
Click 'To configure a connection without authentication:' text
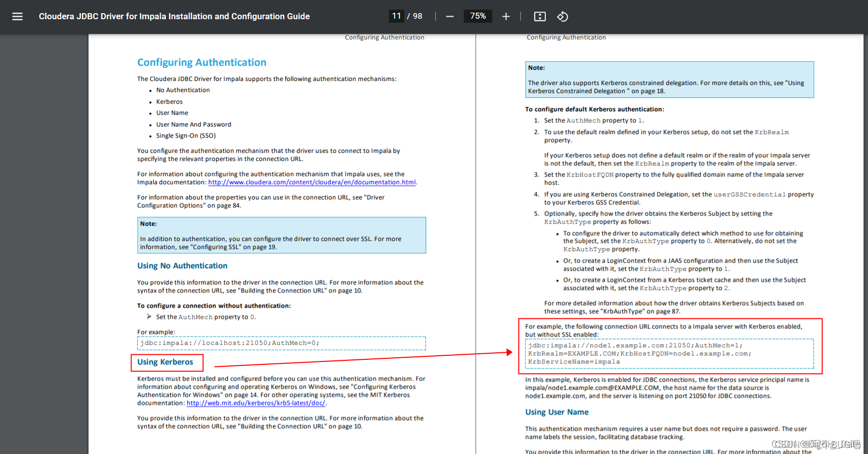click(x=214, y=306)
